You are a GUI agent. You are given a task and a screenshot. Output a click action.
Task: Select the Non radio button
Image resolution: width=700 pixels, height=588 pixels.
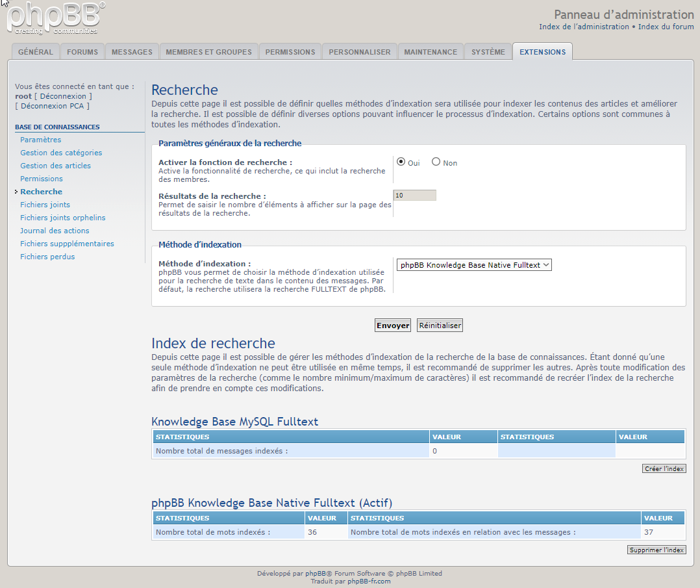436,162
